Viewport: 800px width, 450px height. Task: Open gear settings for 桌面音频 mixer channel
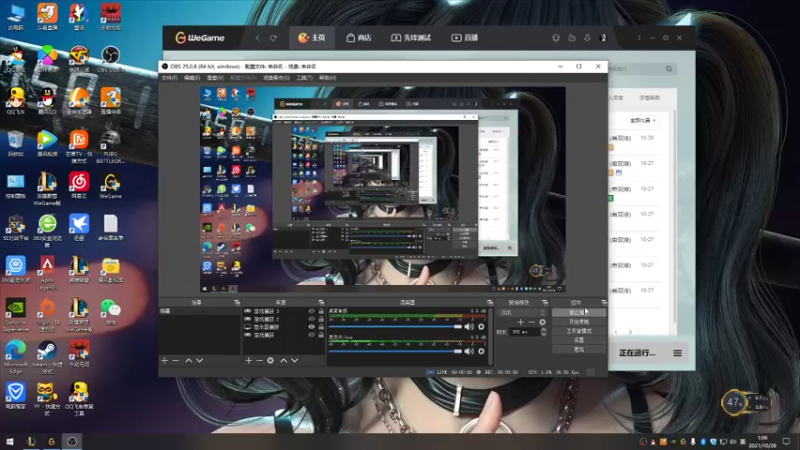481,327
